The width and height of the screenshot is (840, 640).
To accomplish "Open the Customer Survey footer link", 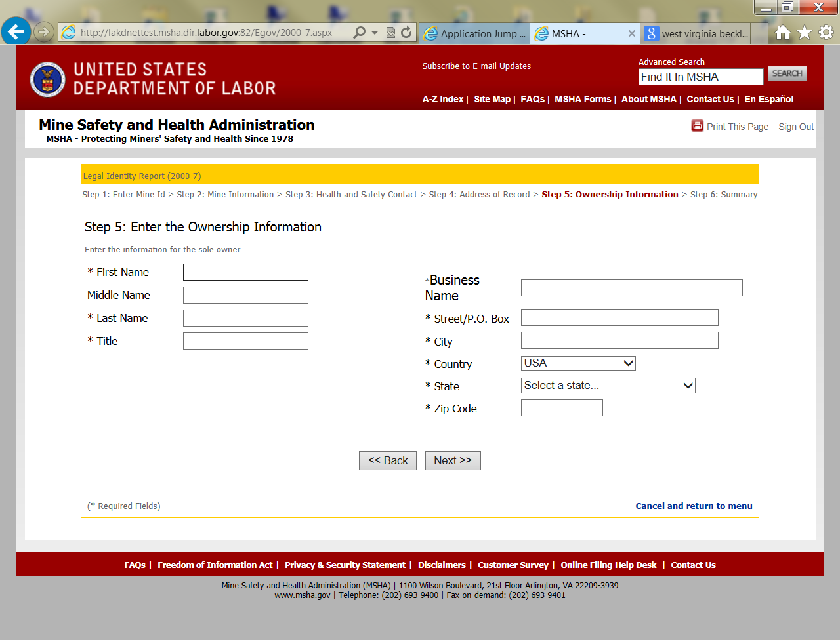I will [513, 565].
